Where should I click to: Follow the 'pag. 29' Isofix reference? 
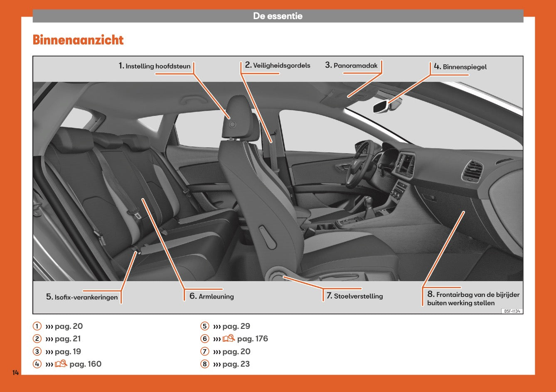pyautogui.click(x=236, y=326)
